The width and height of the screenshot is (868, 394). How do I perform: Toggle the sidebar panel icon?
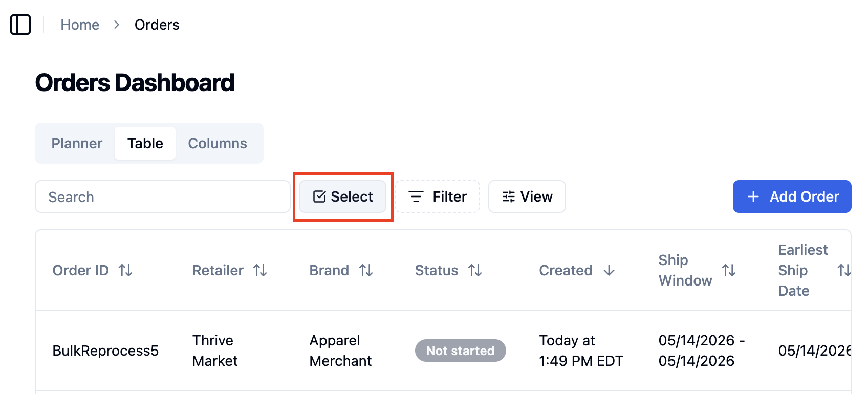pos(20,25)
